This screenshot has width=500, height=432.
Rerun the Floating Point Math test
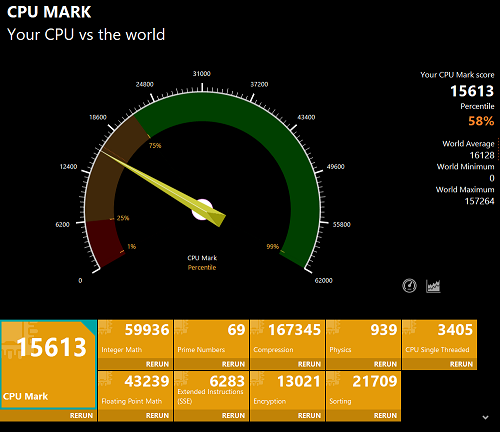pyautogui.click(x=157, y=416)
